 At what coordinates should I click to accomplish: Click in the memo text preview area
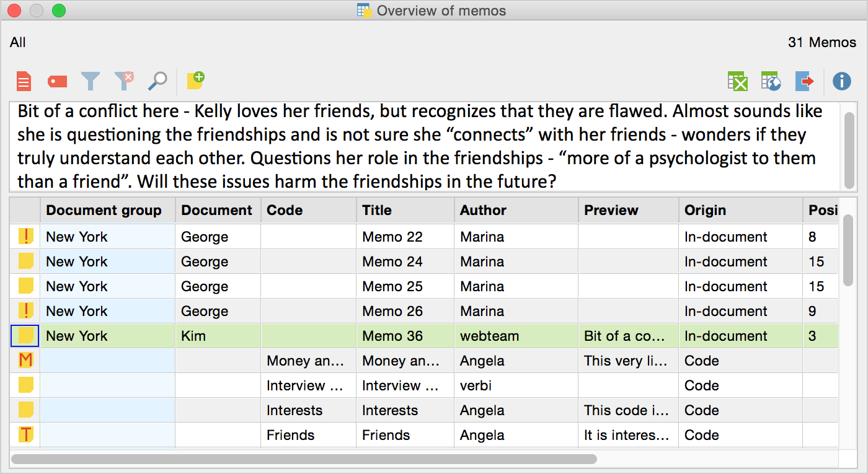pos(422,147)
